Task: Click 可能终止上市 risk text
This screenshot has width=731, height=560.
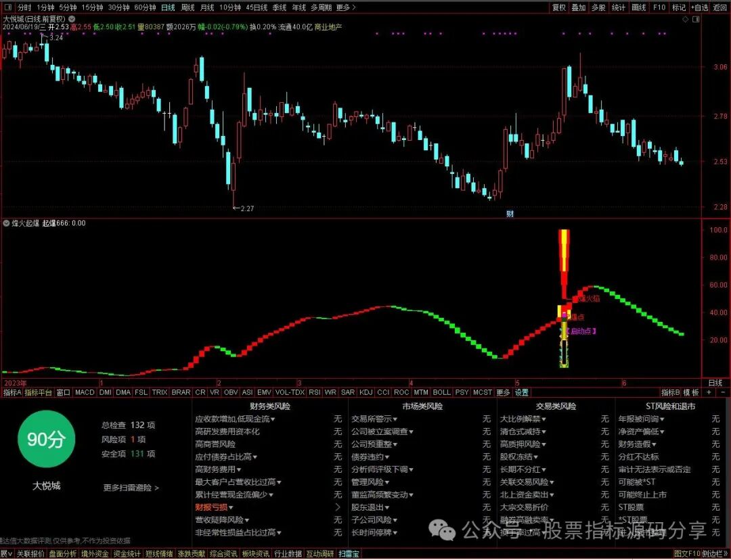Action: pos(642,494)
